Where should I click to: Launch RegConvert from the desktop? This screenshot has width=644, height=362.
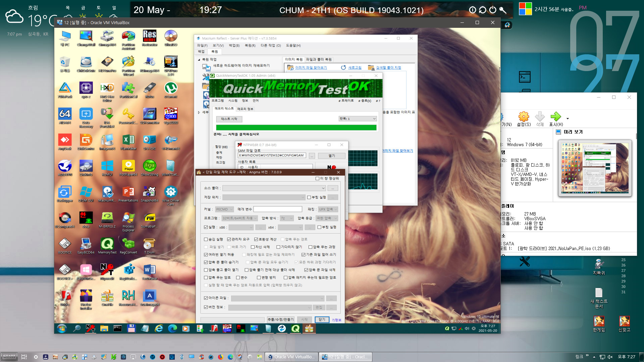[128, 246]
